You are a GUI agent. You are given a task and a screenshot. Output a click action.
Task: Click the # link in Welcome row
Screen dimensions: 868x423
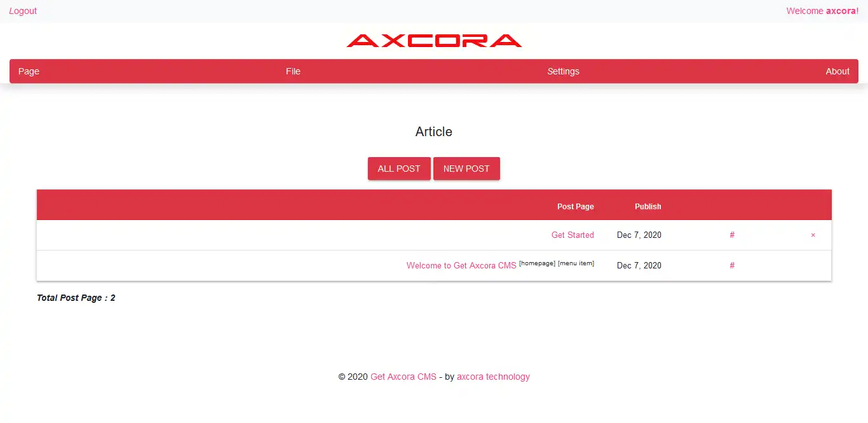(x=732, y=265)
